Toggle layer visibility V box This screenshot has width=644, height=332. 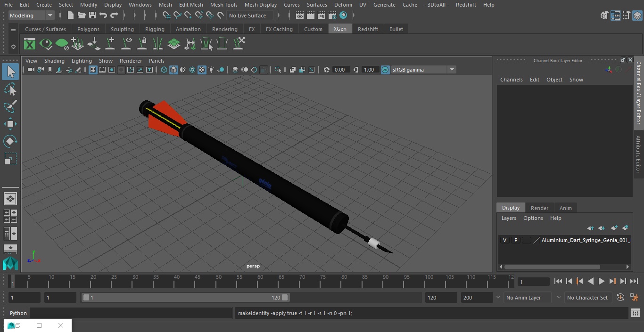504,240
